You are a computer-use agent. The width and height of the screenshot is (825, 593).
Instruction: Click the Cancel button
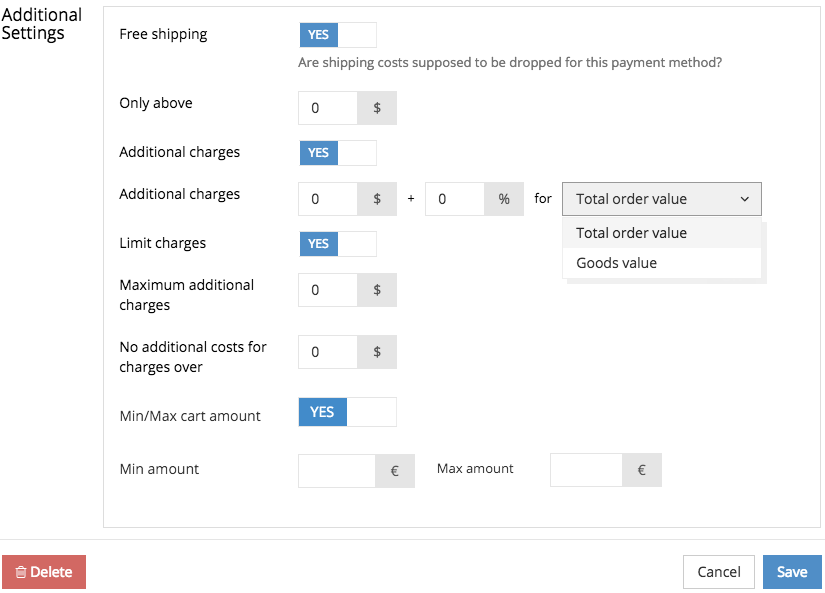tap(719, 572)
